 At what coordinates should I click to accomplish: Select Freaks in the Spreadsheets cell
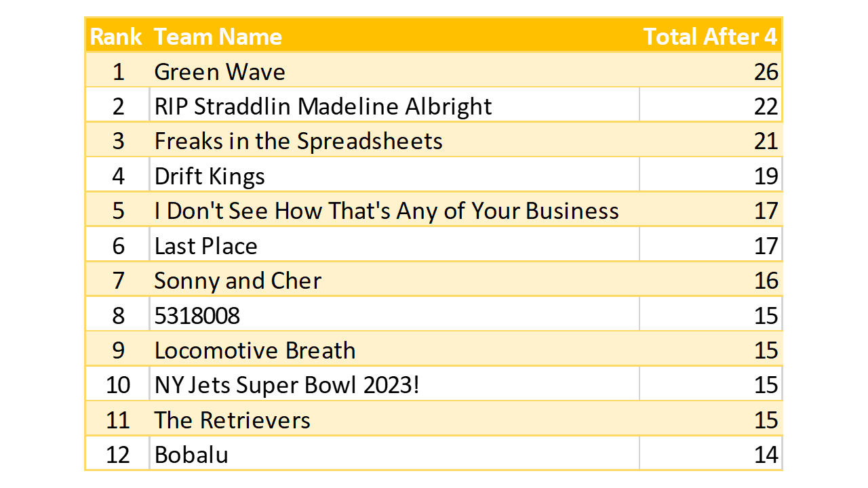(x=298, y=141)
